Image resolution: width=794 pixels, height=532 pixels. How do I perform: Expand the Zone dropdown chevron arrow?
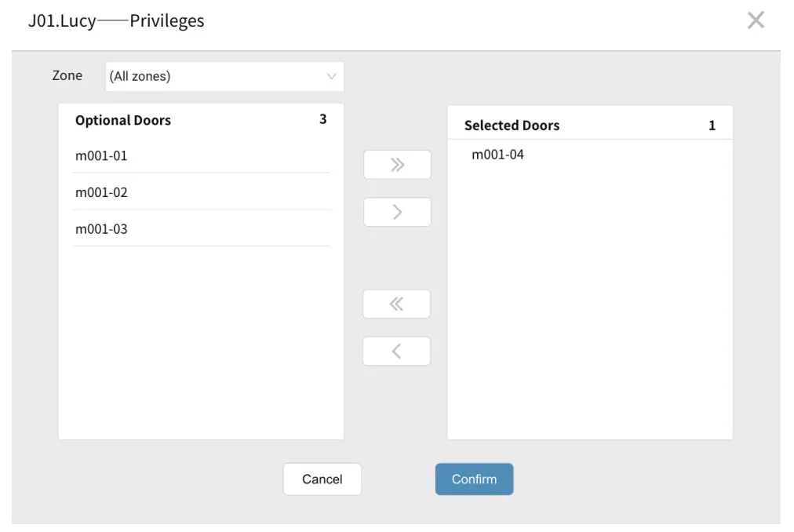pos(331,77)
